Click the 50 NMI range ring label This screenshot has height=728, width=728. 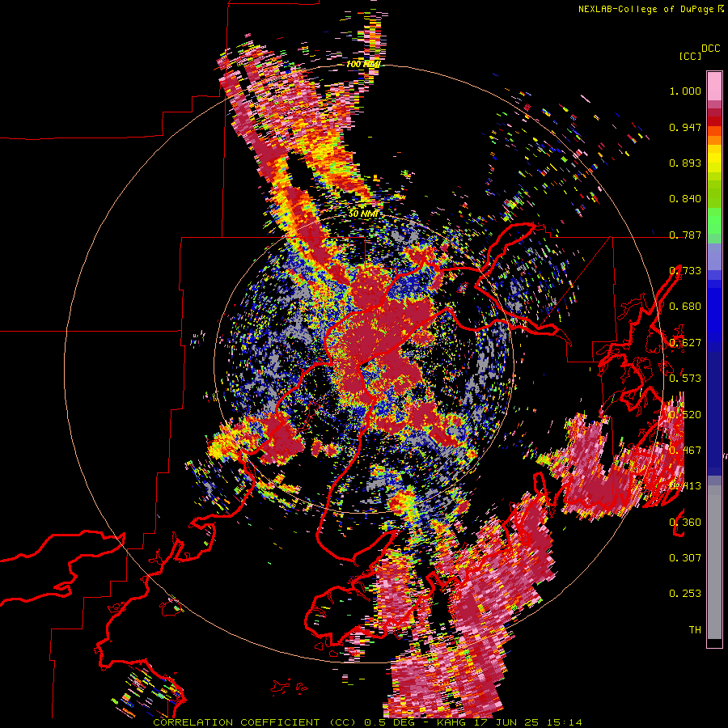click(x=363, y=214)
